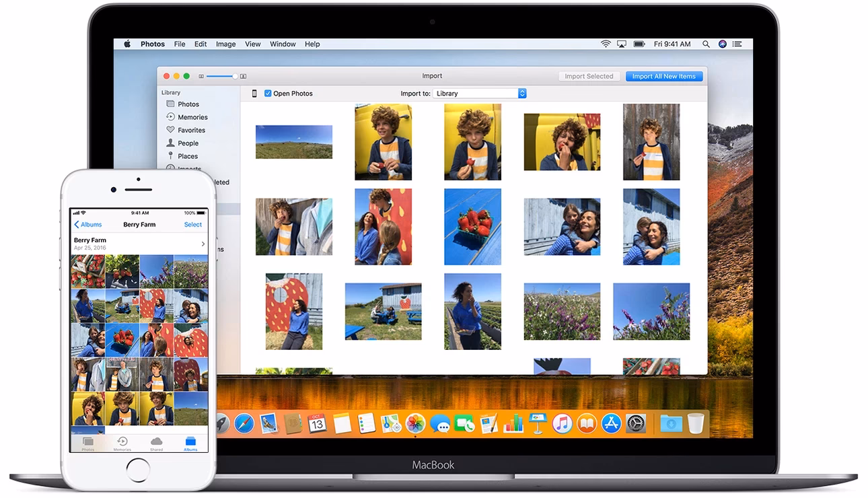Open Places in the Library sidebar

coord(187,155)
